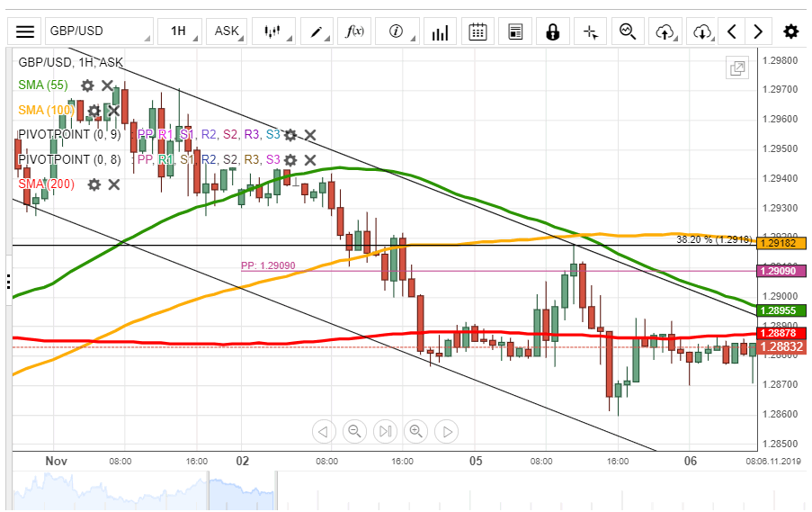Image resolution: width=812 pixels, height=512 pixels.
Task: Remove the SMA (100) indicator
Action: point(114,111)
